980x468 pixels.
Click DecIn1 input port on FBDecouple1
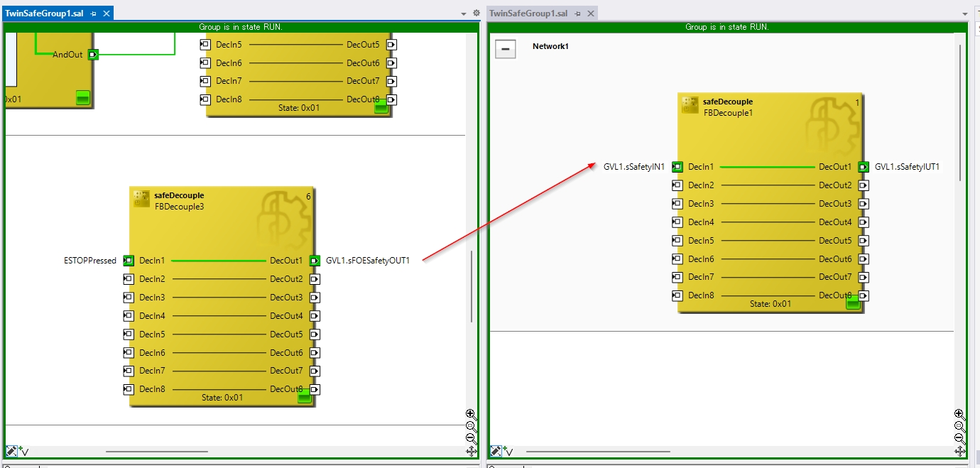[x=677, y=167]
